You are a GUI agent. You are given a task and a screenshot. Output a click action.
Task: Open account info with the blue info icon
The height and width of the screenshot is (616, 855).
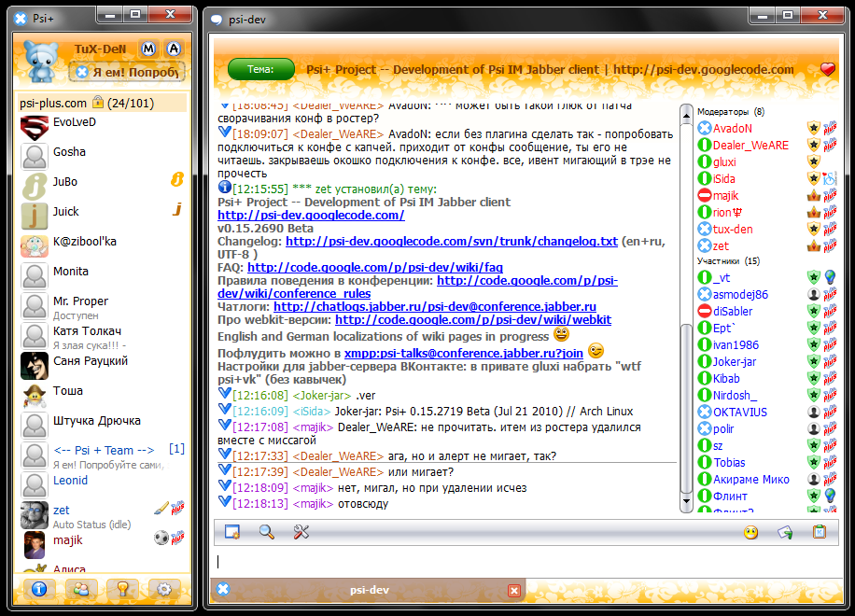37,590
